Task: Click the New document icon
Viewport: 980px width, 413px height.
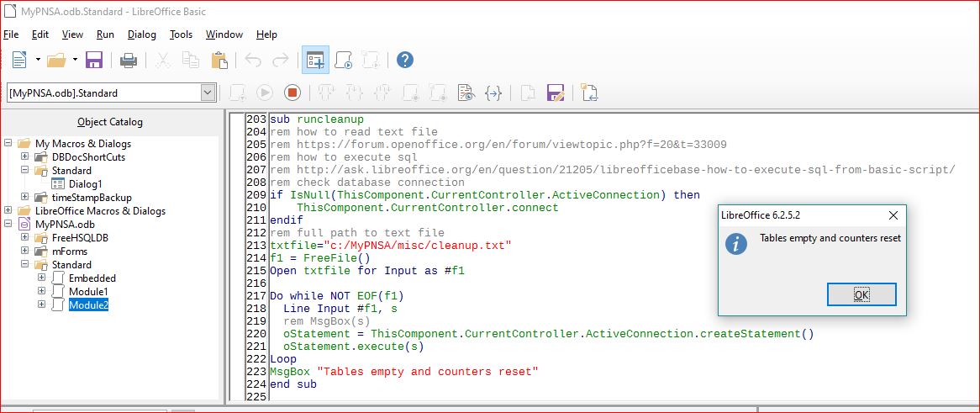Action: click(x=18, y=60)
